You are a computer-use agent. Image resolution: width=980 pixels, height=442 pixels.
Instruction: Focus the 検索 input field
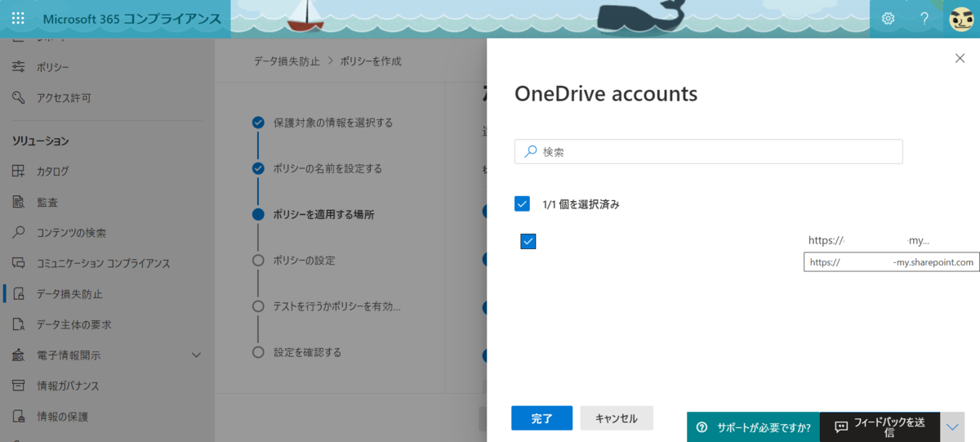click(708, 151)
